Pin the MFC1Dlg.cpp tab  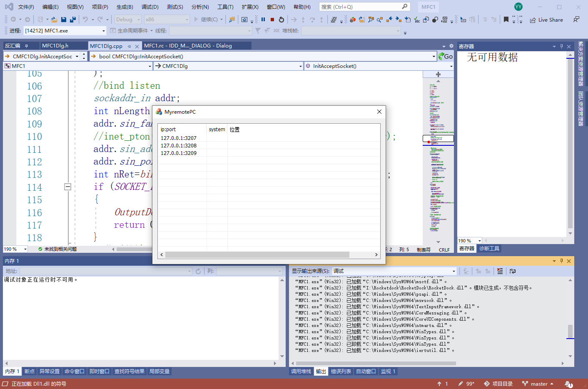tap(130, 46)
